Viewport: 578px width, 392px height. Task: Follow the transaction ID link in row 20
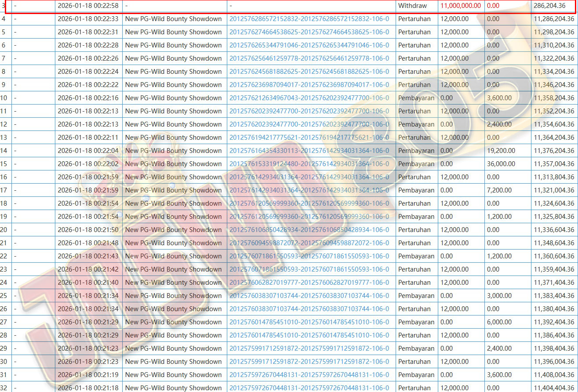(309, 230)
